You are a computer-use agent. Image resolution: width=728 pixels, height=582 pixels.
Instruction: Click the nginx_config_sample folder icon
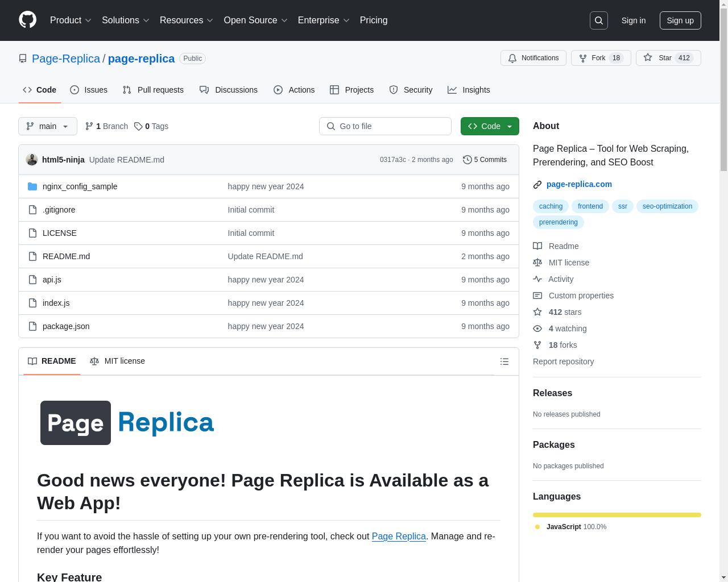pos(32,186)
